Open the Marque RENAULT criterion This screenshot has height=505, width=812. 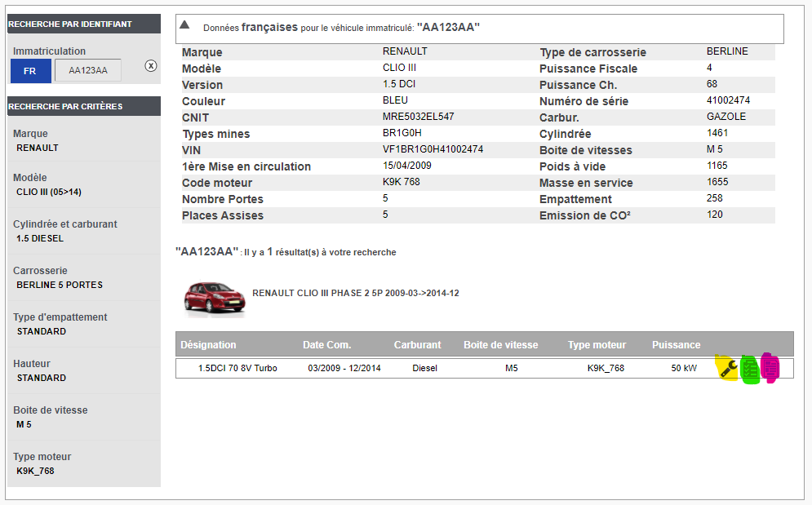(x=84, y=141)
